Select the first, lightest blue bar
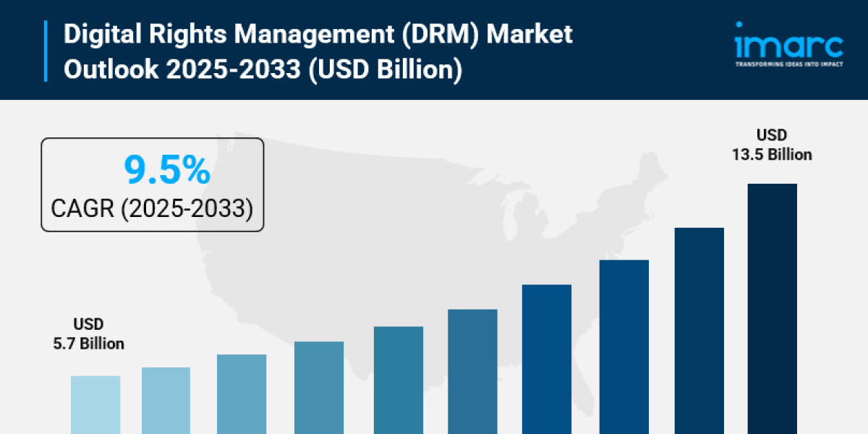Viewport: 868px width, 434px height. 95,404
